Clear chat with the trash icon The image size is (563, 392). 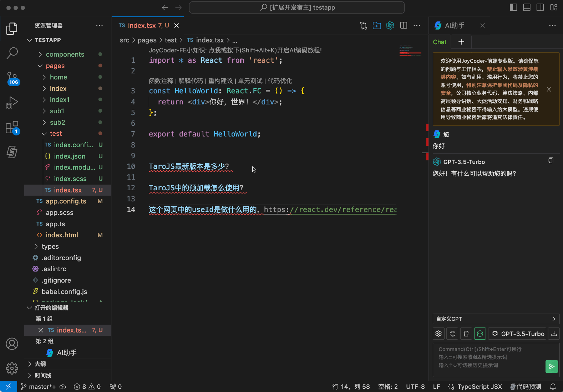(466, 334)
